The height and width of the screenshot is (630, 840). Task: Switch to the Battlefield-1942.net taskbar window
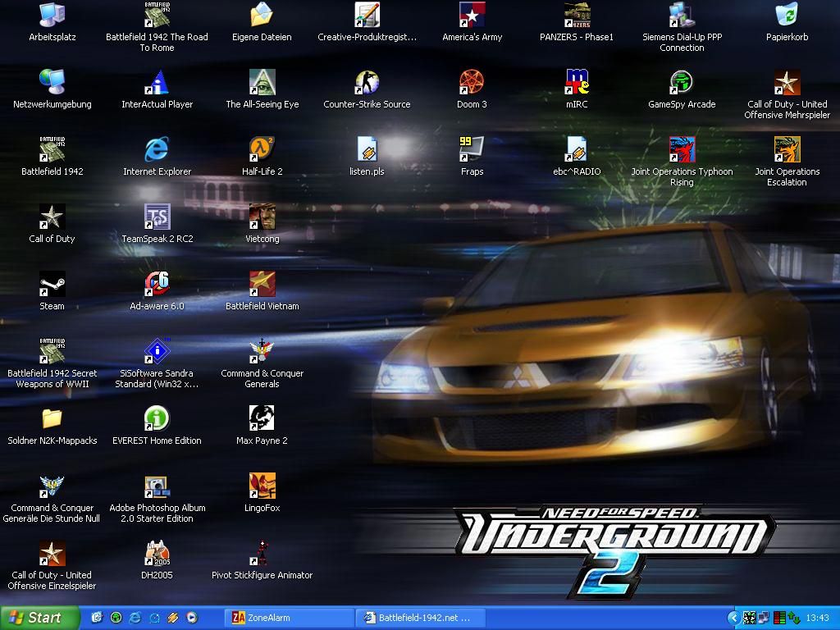point(419,618)
